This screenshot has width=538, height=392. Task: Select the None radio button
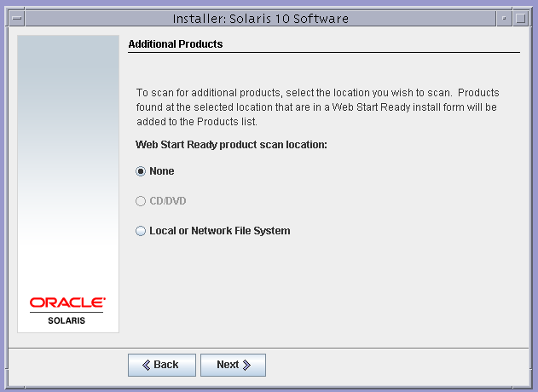pyautogui.click(x=141, y=171)
